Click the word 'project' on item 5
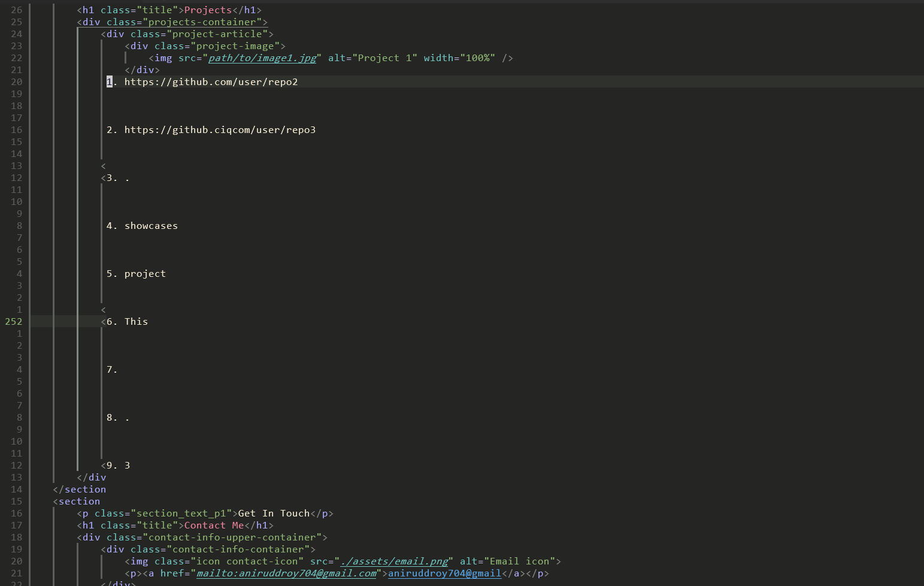The image size is (924, 586). (x=145, y=274)
